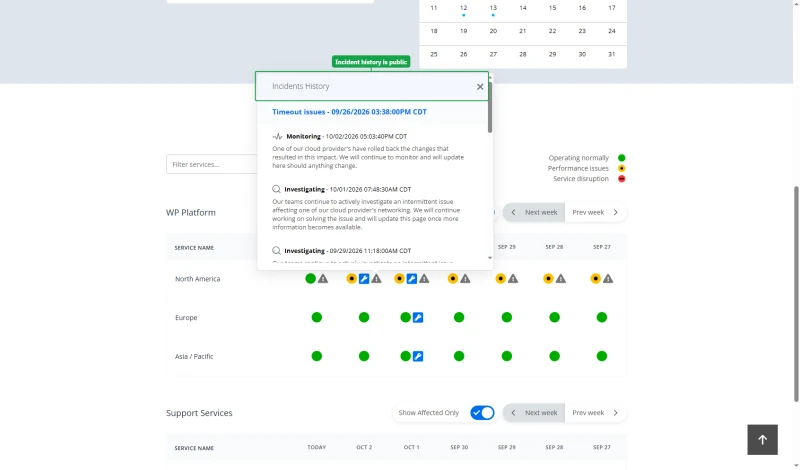This screenshot has width=800, height=470.
Task: Click North America's Oct 1 yellow performance dot
Action: coord(399,279)
